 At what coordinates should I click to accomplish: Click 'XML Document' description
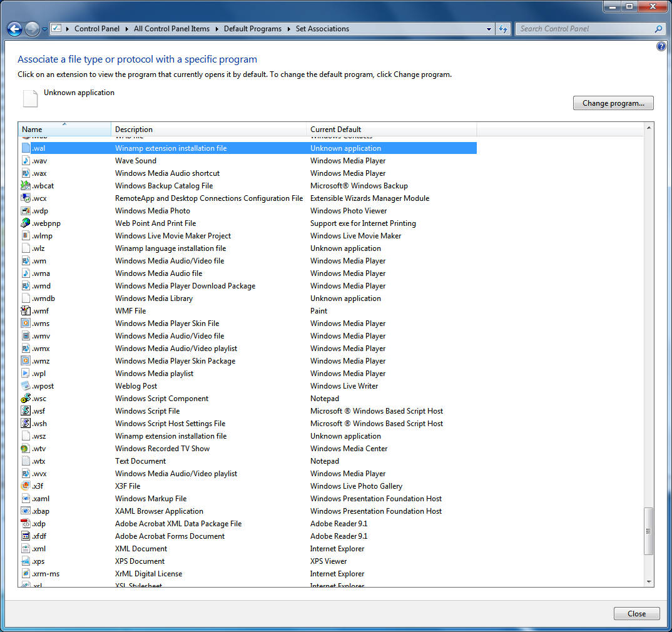point(140,549)
